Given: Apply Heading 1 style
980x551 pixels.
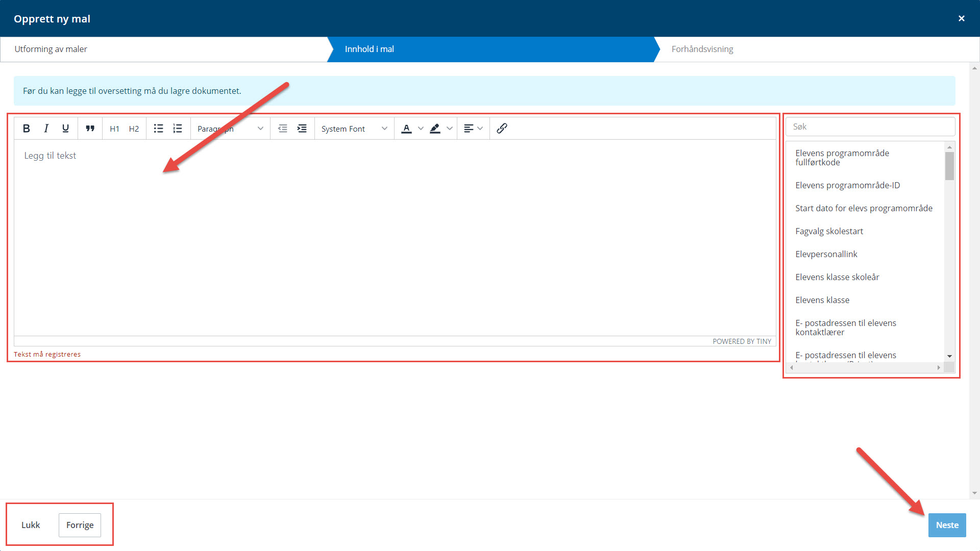Looking at the screenshot, I should pos(114,129).
